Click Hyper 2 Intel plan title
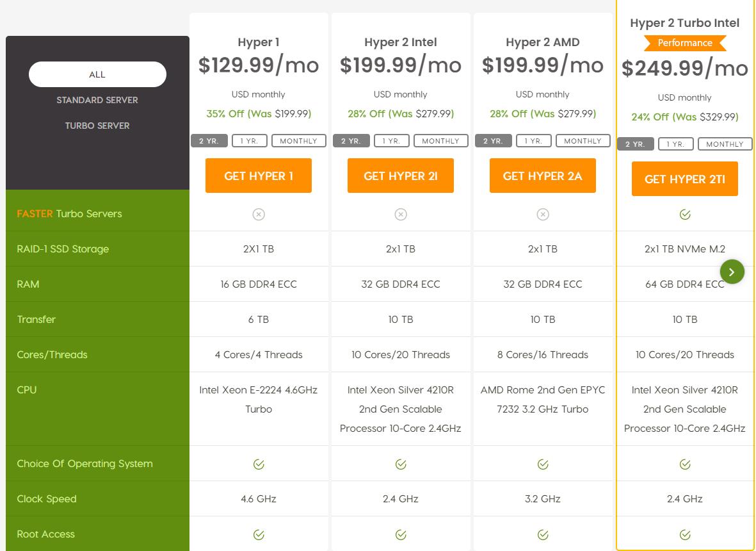Image resolution: width=756 pixels, height=551 pixels. click(x=401, y=42)
